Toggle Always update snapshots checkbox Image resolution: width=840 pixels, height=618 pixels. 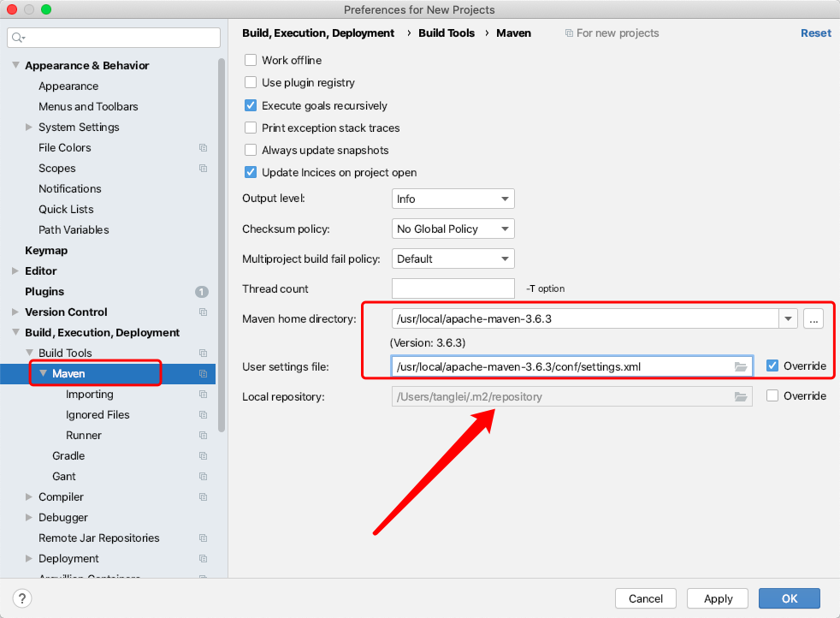click(251, 150)
